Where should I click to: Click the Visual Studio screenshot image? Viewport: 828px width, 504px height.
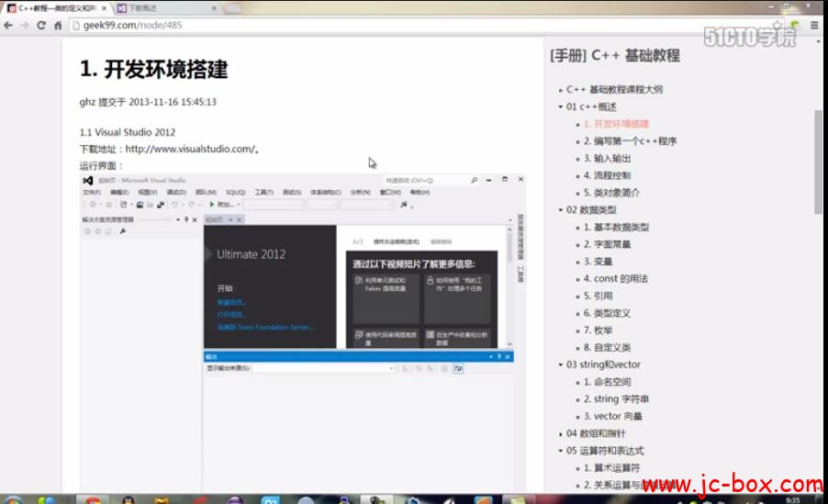pos(303,333)
